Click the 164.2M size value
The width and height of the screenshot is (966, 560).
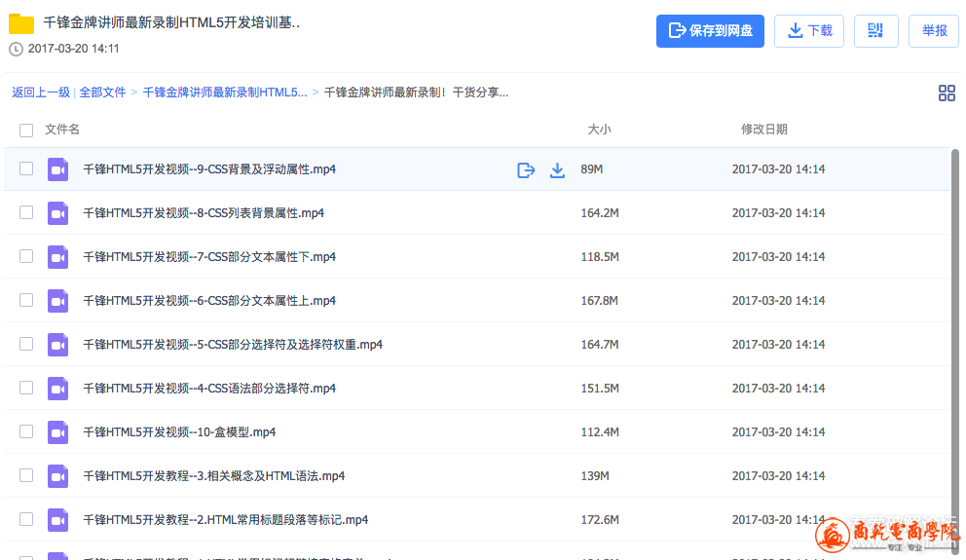[600, 212]
